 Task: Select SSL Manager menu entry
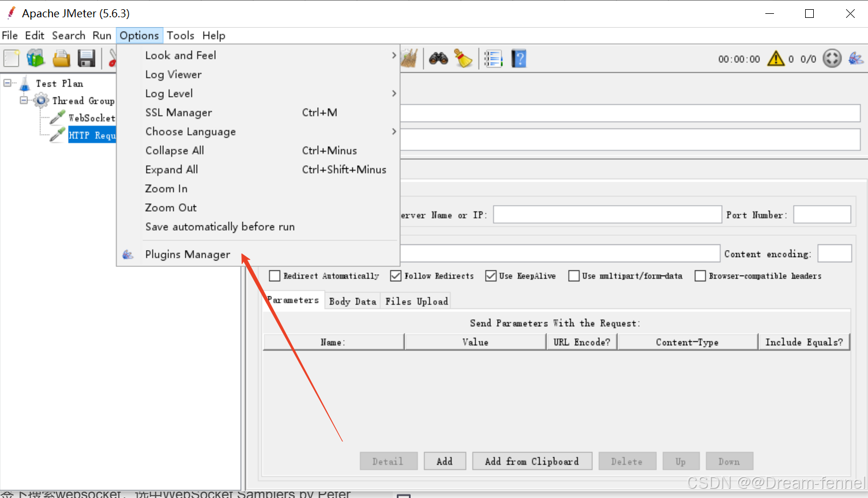point(258,112)
